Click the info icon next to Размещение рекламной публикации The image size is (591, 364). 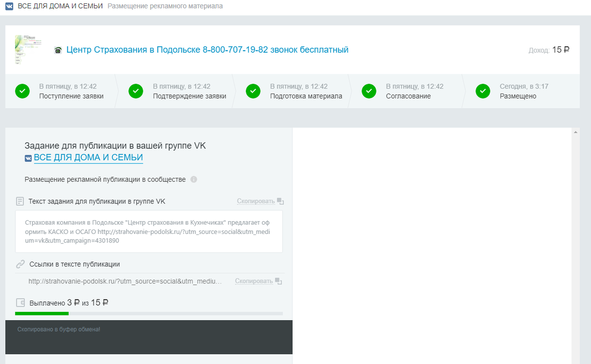pos(194,179)
